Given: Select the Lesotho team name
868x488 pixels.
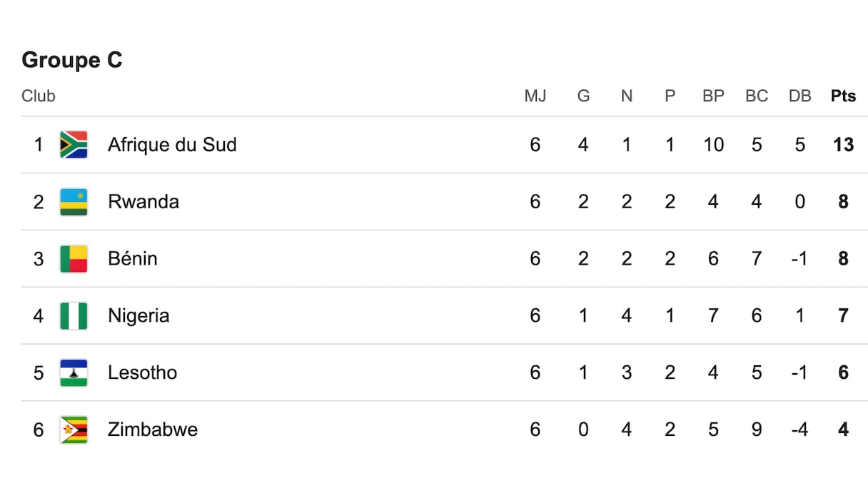Looking at the screenshot, I should [x=143, y=373].
